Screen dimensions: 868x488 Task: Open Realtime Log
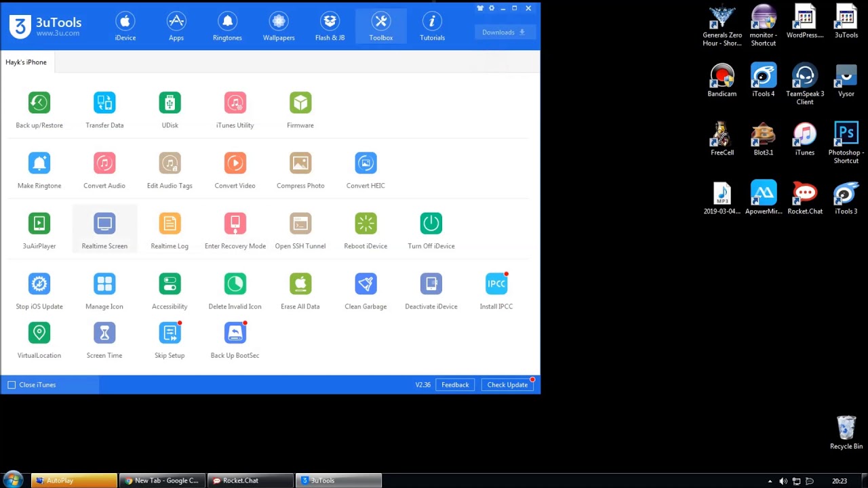pos(170,231)
